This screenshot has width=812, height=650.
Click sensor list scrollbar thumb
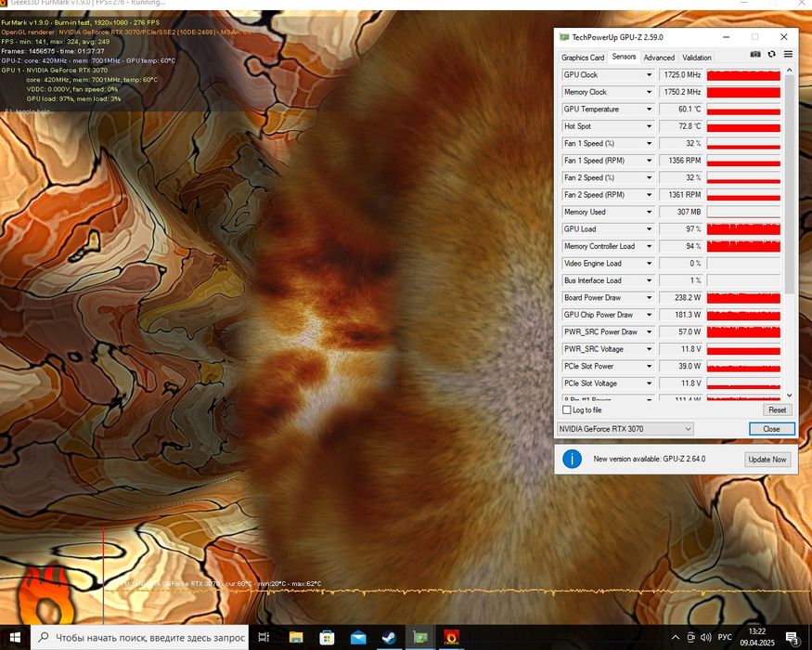pyautogui.click(x=789, y=185)
